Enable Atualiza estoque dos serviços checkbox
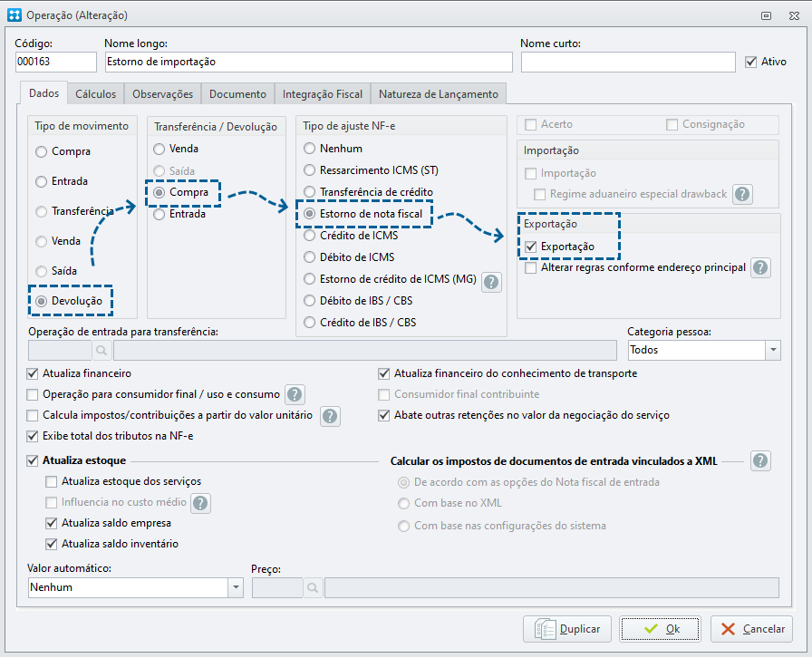Viewport: 812px width, 658px height. (52, 482)
